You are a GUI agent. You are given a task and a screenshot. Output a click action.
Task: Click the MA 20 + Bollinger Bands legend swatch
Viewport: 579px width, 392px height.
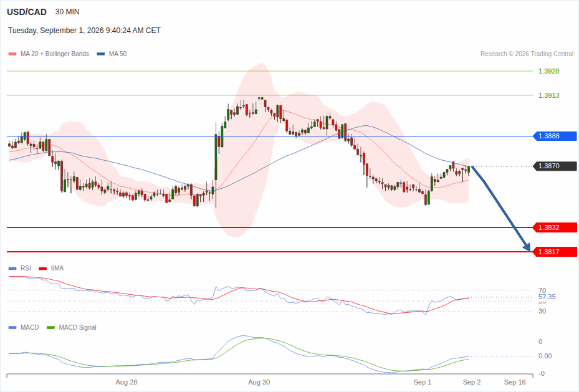coord(12,54)
